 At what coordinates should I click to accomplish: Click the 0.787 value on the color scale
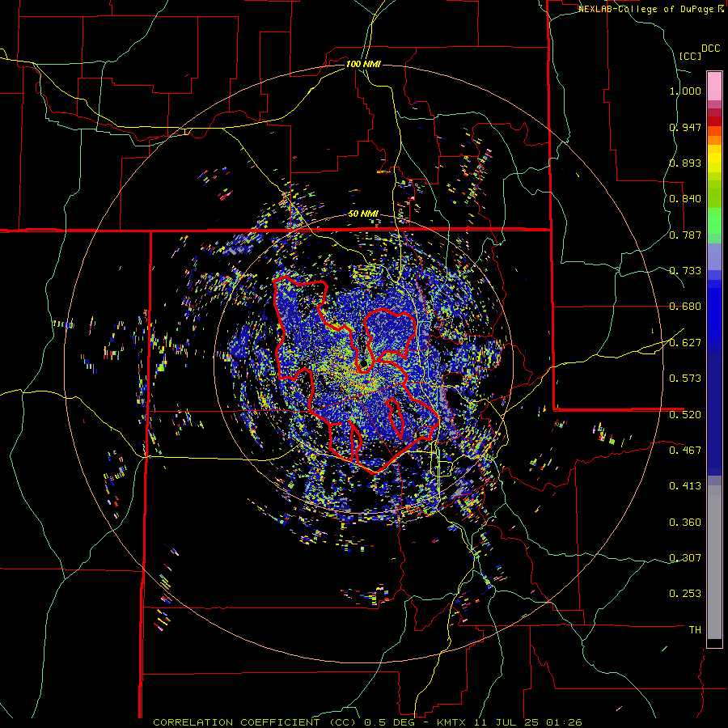[x=685, y=235]
